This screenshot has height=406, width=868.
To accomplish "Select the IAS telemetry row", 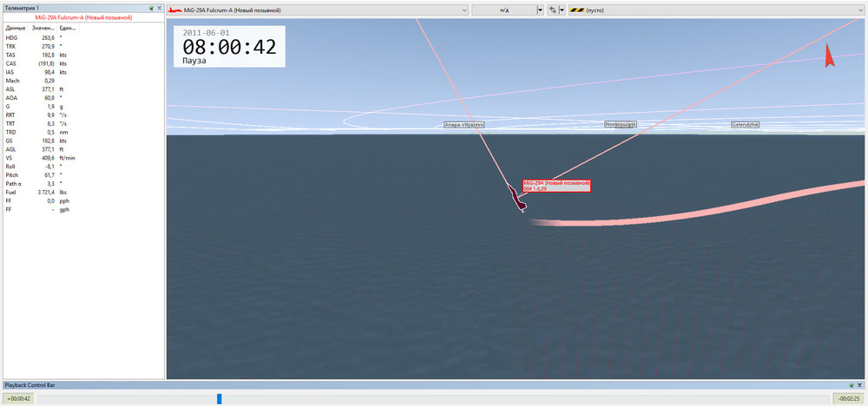I will click(83, 73).
